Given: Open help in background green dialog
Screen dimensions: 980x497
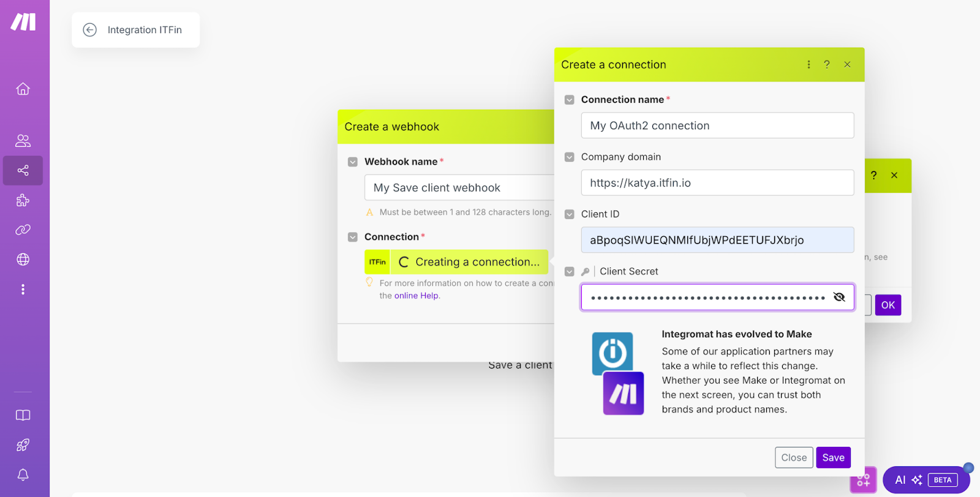Looking at the screenshot, I should point(874,175).
